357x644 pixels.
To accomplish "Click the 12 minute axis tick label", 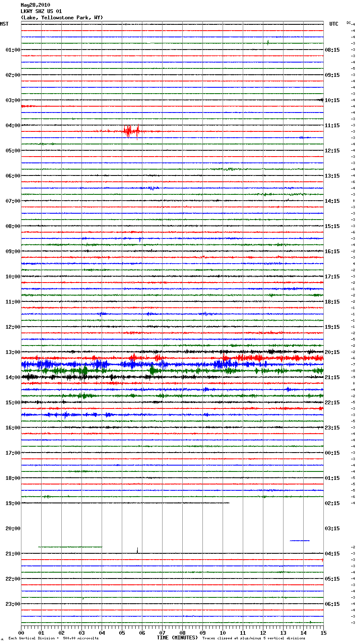I will [263, 633].
